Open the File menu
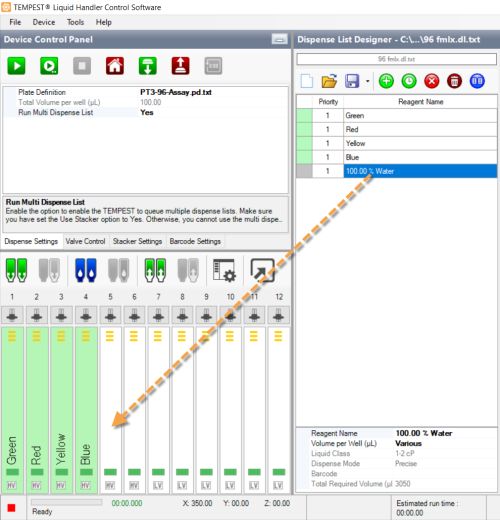 [15, 22]
